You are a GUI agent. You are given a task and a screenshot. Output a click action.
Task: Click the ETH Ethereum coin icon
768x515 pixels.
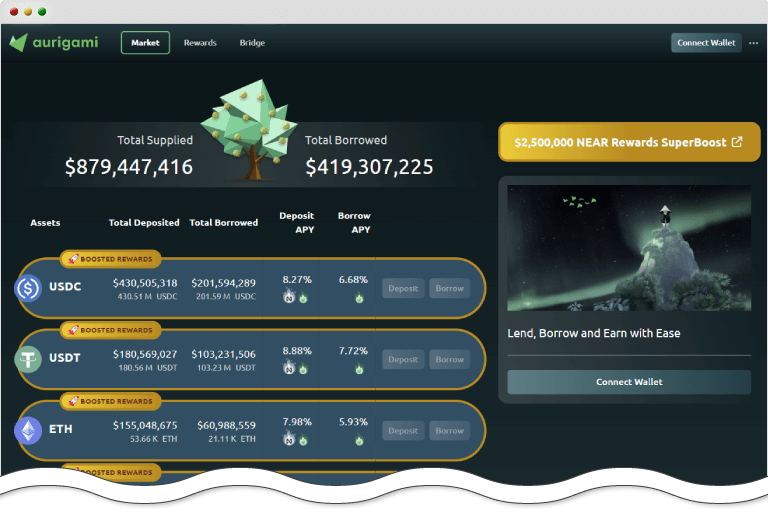click(x=28, y=430)
